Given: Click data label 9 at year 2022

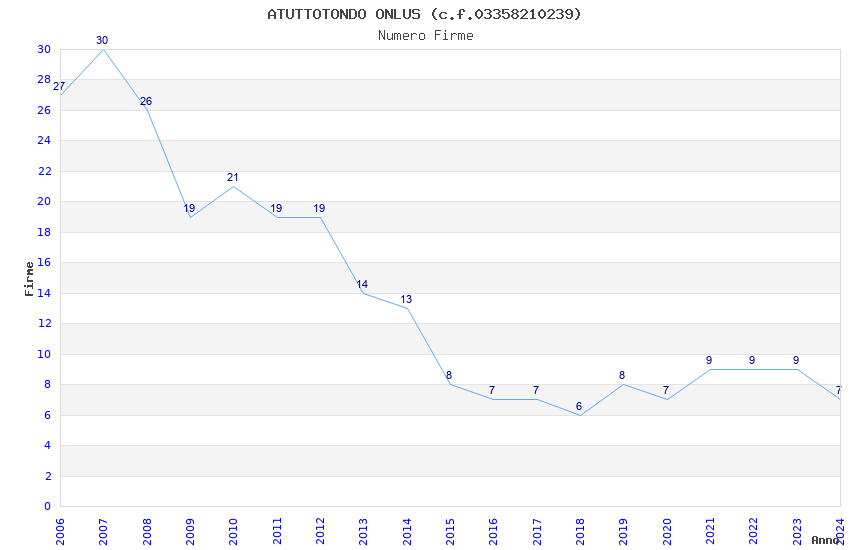Looking at the screenshot, I should coord(752,360).
